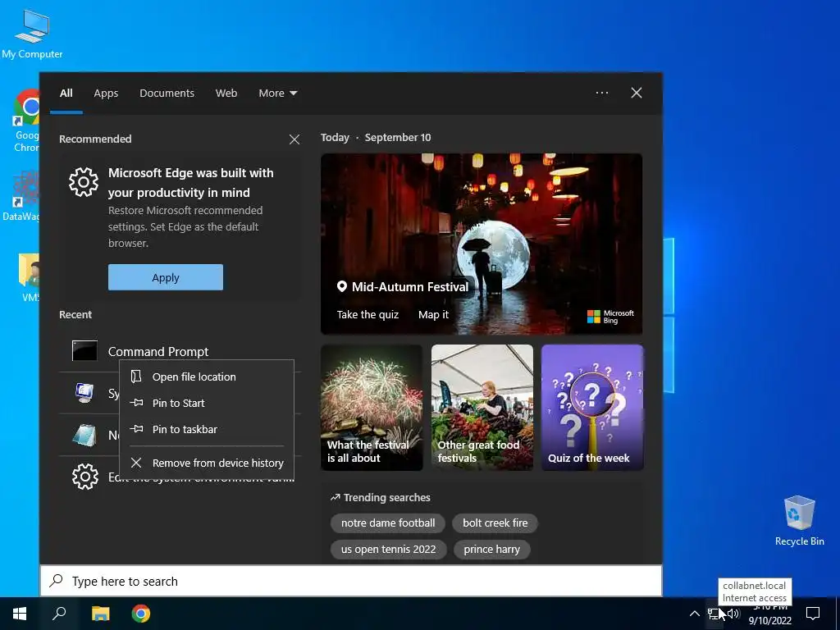Image resolution: width=840 pixels, height=630 pixels.
Task: Dismiss the Recommended section with X
Action: (294, 139)
